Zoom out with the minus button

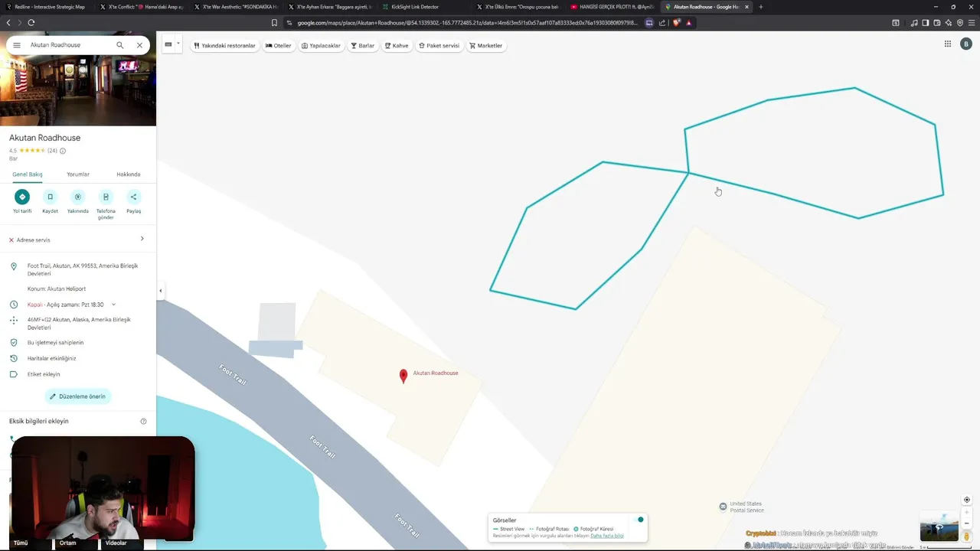967,524
